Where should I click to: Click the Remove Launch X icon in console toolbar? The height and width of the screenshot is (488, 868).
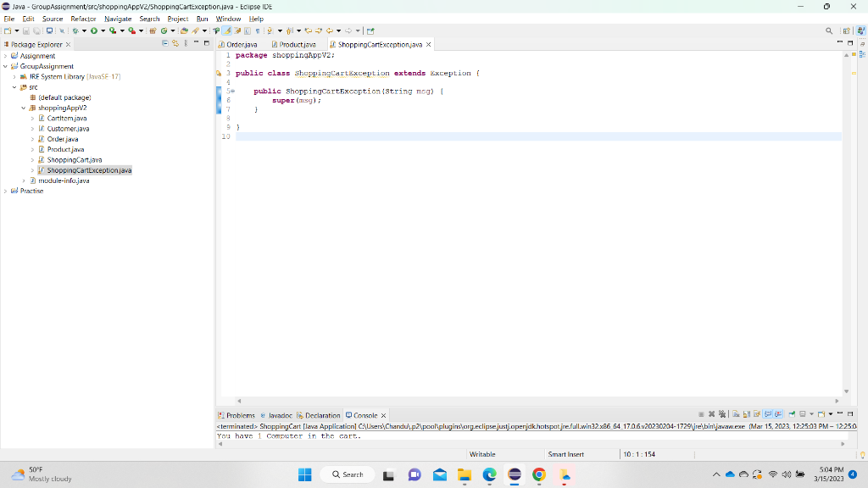(711, 413)
